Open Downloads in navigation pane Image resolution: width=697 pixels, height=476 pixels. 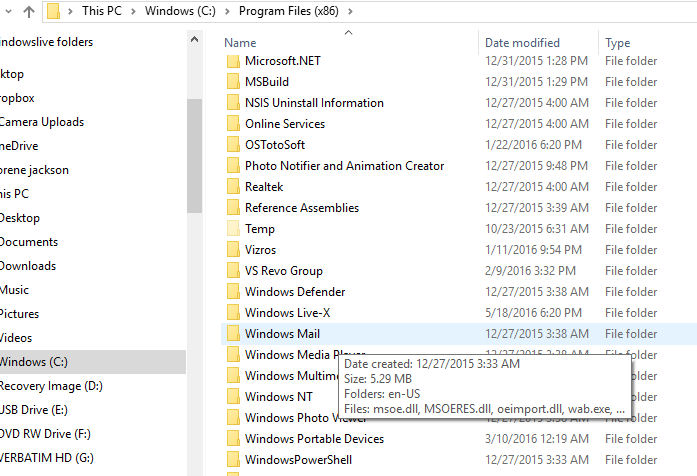click(x=28, y=266)
